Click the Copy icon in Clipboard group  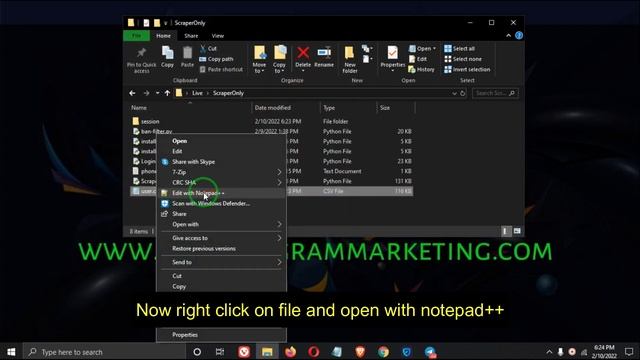167,53
